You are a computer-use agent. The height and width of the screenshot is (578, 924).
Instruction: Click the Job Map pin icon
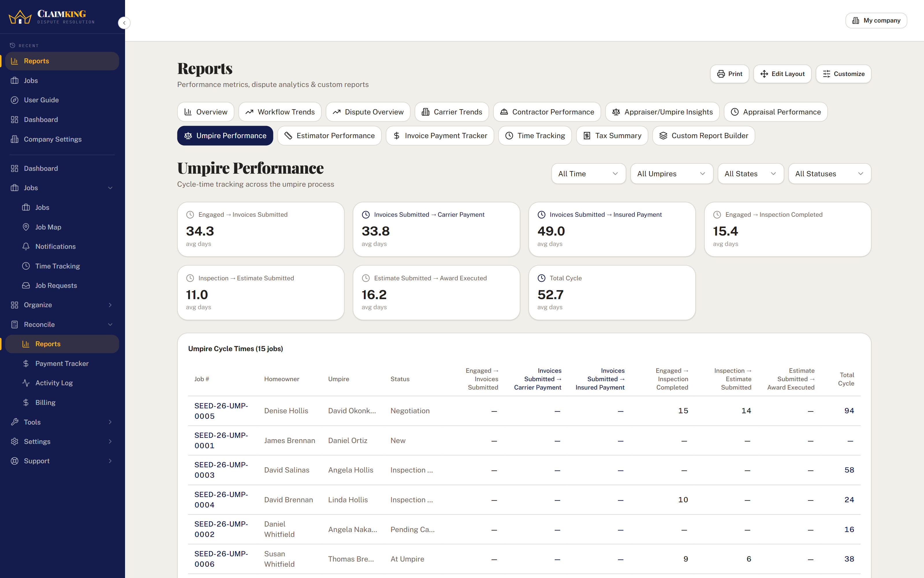pyautogui.click(x=26, y=227)
